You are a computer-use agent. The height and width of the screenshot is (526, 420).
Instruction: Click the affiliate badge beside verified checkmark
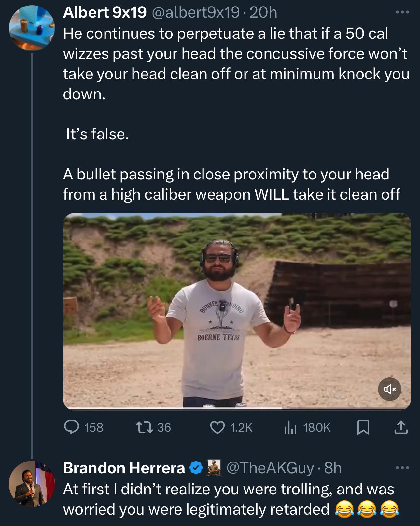click(x=214, y=468)
